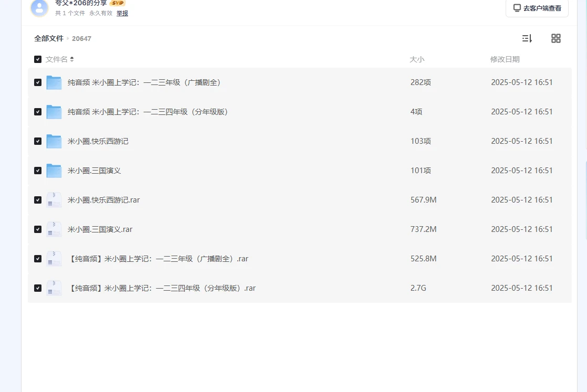Click the SVIP membership badge
This screenshot has height=392, width=587.
(x=118, y=3)
